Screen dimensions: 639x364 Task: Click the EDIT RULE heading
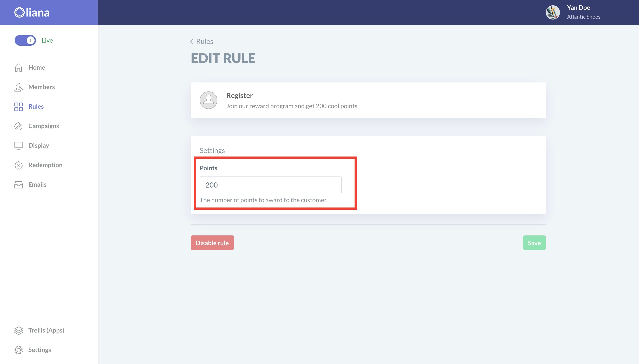[x=223, y=58]
